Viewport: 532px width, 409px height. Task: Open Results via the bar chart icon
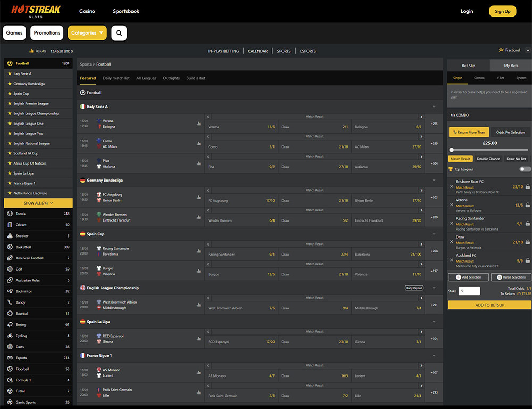point(32,51)
